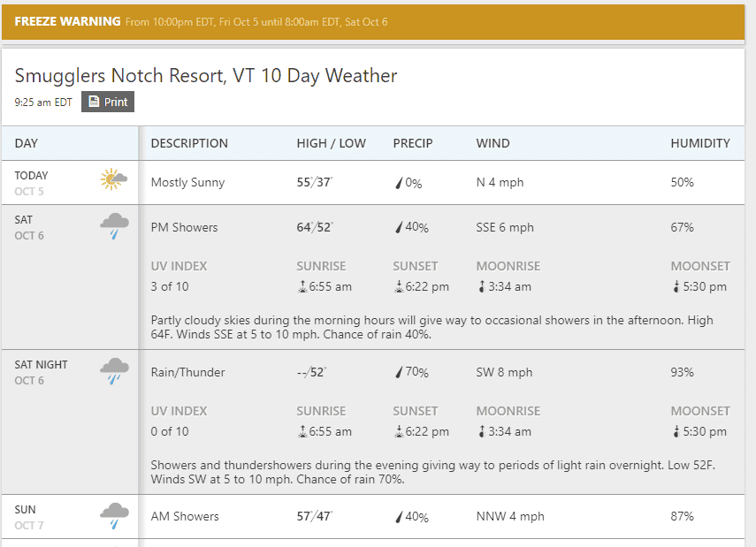The width and height of the screenshot is (756, 547).
Task: Click the 67% humidity value
Action: click(683, 227)
